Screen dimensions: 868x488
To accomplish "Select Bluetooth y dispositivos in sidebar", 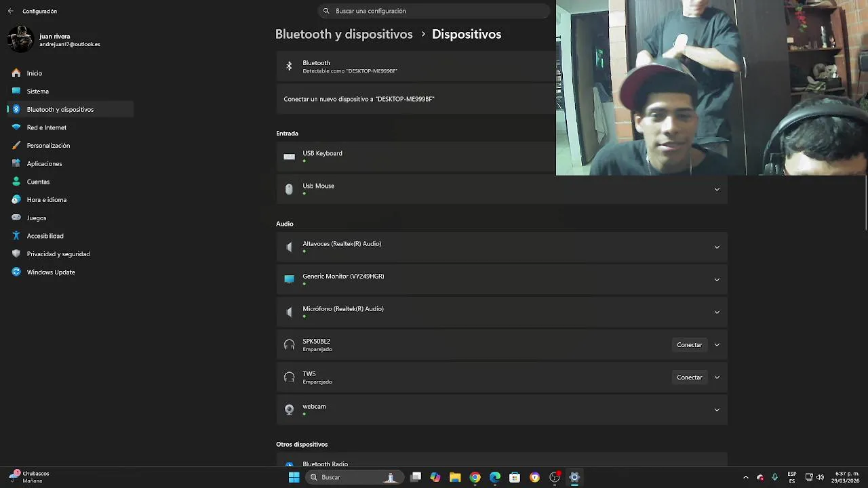I will 71,109.
